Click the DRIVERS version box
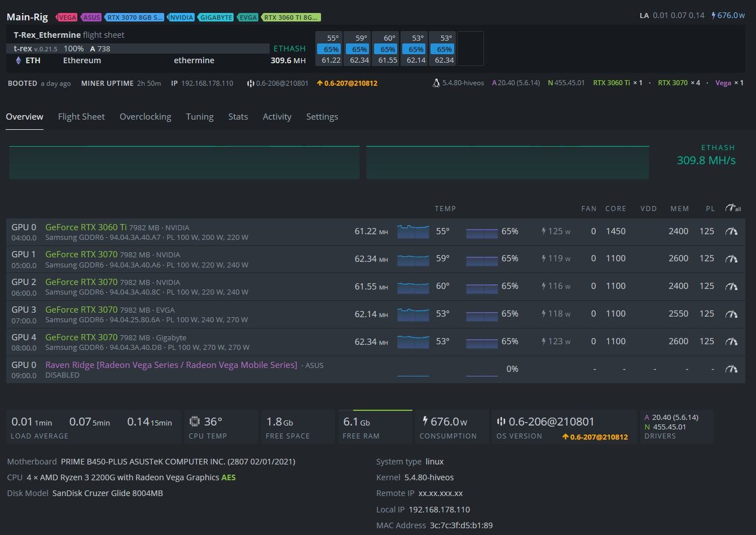Viewport: 756px width, 535px height. pyautogui.click(x=676, y=427)
